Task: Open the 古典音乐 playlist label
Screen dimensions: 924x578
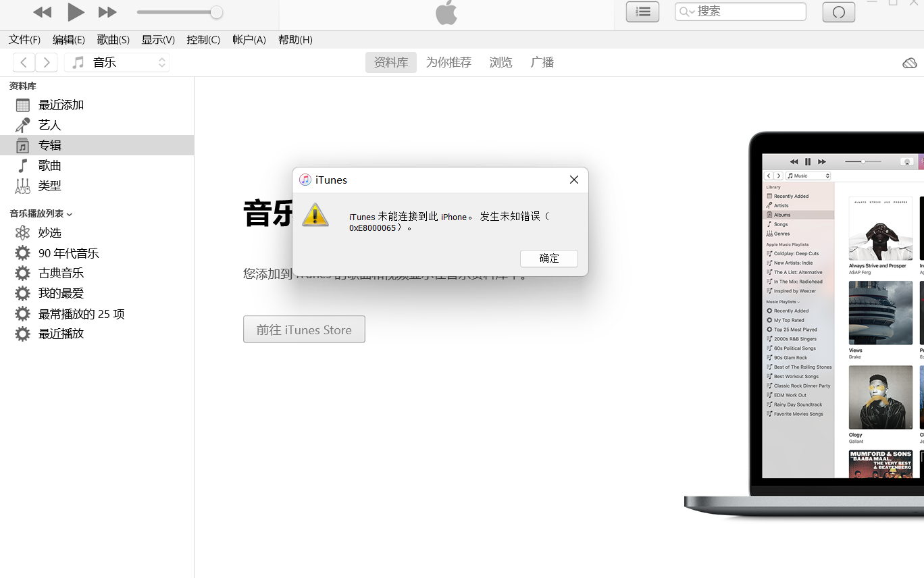Action: 61,273
